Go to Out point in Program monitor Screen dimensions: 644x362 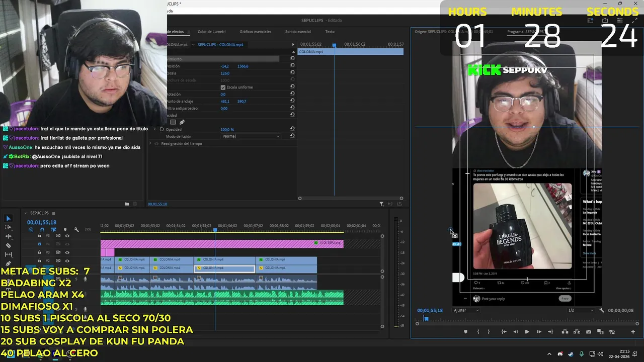[550, 332]
